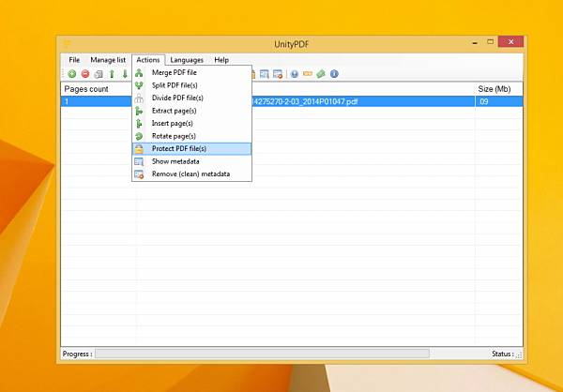Open the Manage list menu
The height and width of the screenshot is (392, 563).
pyautogui.click(x=108, y=60)
